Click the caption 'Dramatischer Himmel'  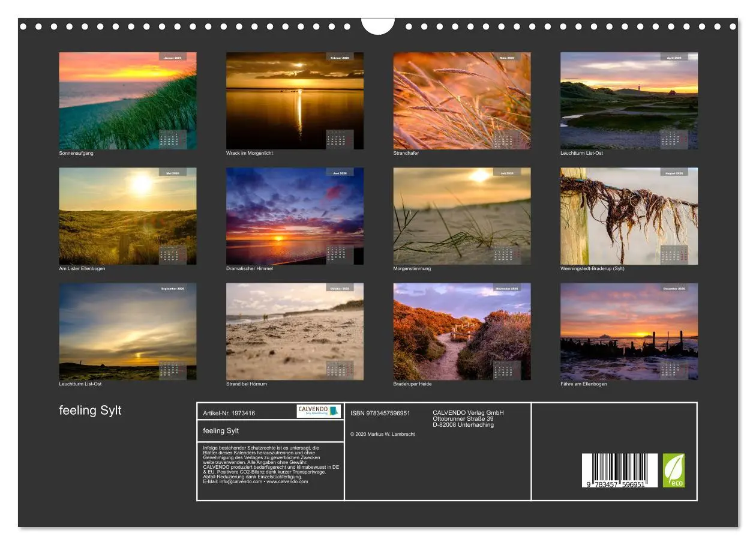coord(250,268)
